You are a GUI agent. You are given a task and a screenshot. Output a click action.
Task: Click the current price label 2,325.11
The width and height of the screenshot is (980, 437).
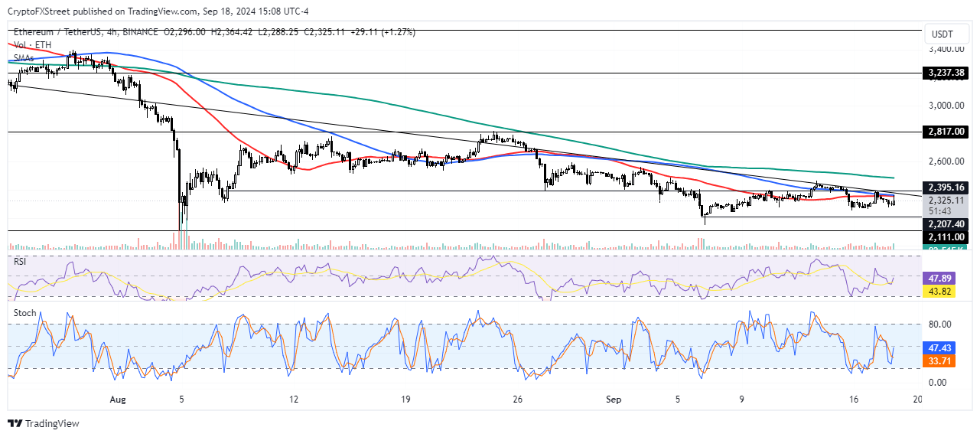[x=946, y=200]
